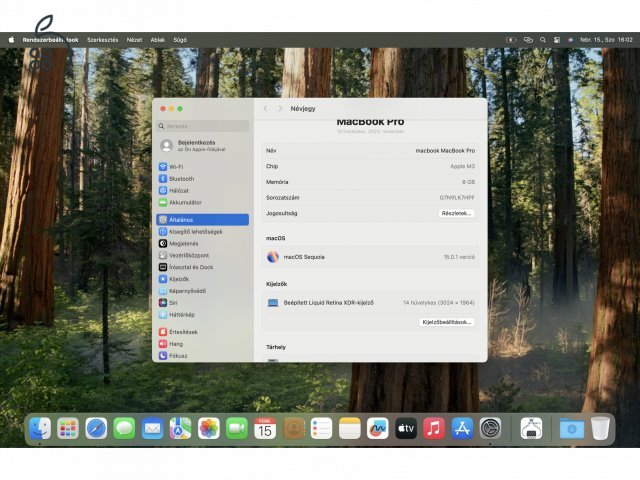640x480 pixels.
Task: Open Music from the Dock
Action: (434, 429)
